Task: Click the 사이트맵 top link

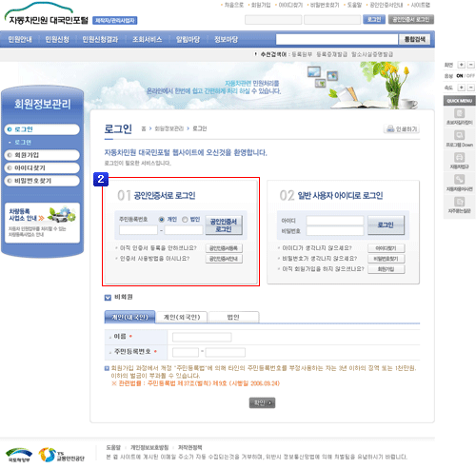Action: click(x=421, y=5)
